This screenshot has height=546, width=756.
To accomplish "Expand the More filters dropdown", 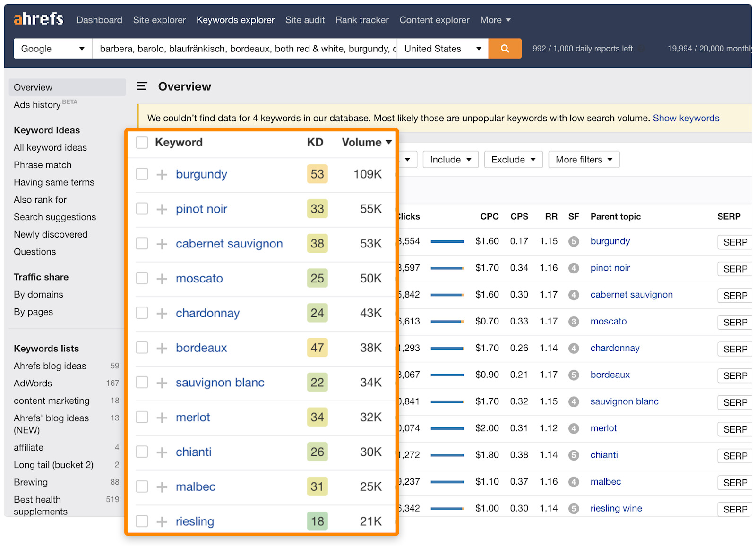I will 584,159.
